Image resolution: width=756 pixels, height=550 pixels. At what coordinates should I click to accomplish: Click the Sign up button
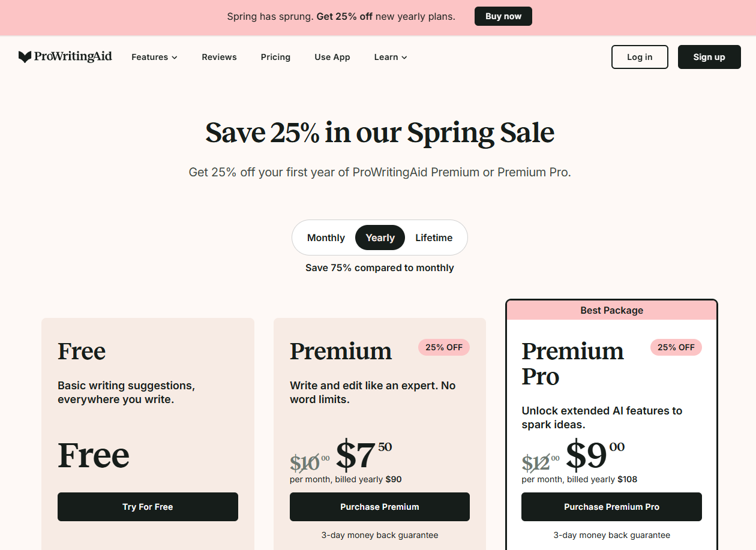[709, 57]
